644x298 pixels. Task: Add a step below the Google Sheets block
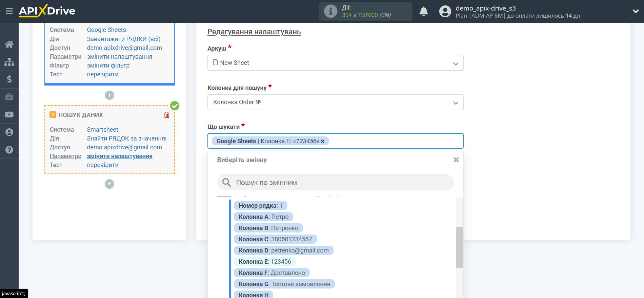(x=109, y=95)
